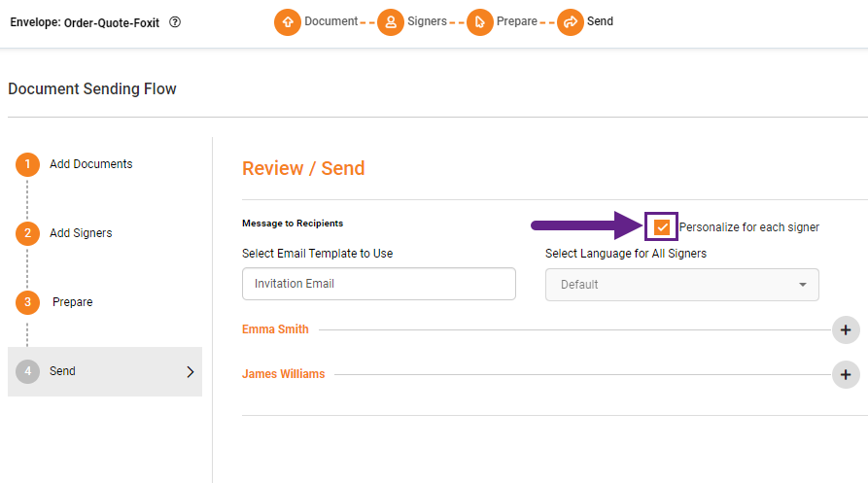This screenshot has height=483, width=868.
Task: Click step 1 circle for Add Documents
Action: click(x=27, y=165)
